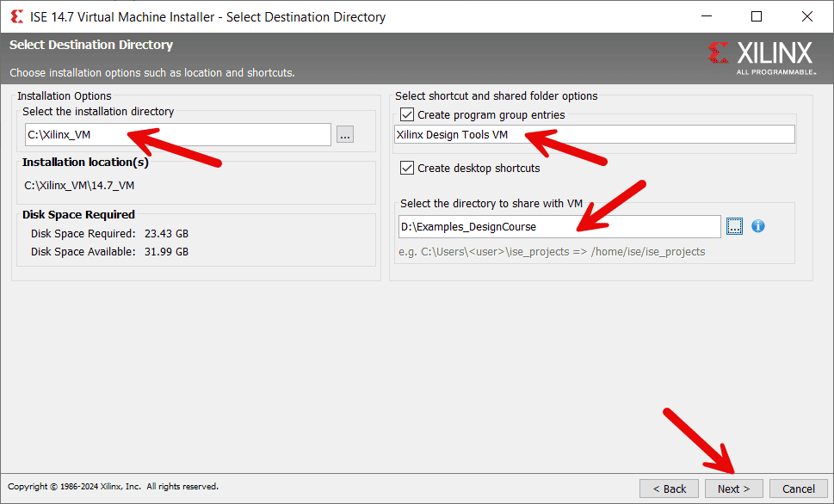Minimize the installer window

[x=706, y=15]
